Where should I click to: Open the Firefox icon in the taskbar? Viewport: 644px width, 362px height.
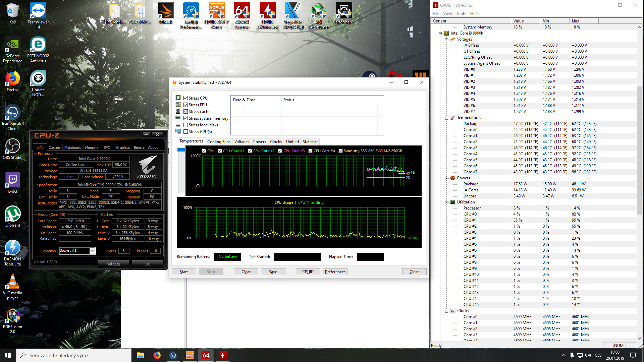[x=157, y=355]
